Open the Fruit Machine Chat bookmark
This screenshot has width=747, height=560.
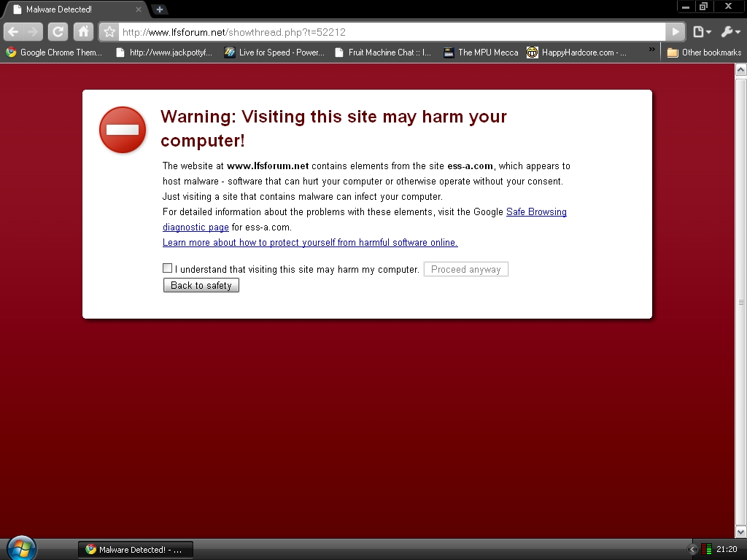coord(383,52)
